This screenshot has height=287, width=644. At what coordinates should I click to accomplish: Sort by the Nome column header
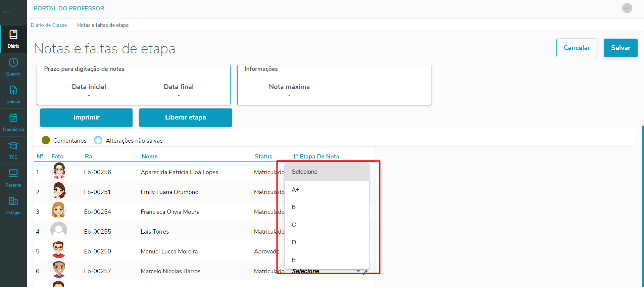point(149,156)
